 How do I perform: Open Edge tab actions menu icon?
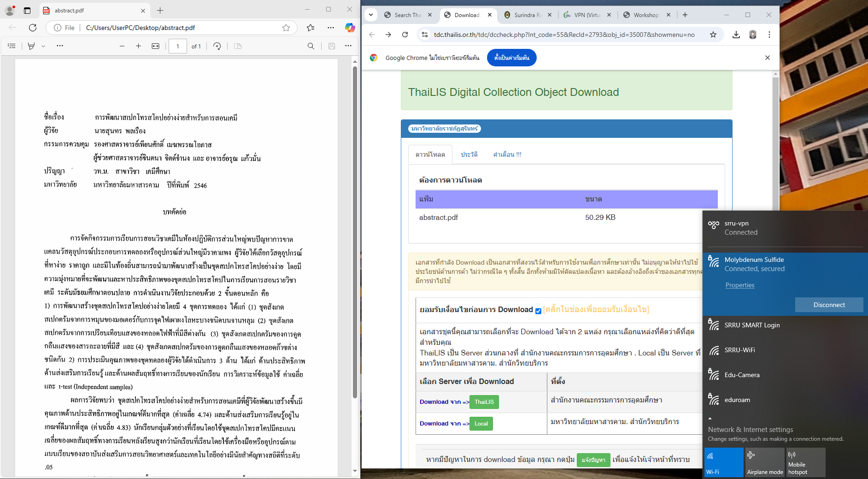[27, 10]
